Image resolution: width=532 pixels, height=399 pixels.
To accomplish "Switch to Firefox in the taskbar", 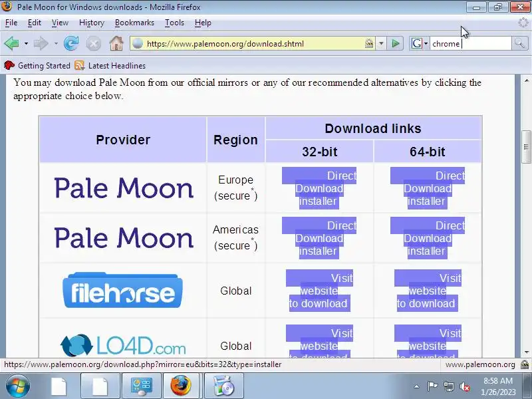I will click(181, 386).
